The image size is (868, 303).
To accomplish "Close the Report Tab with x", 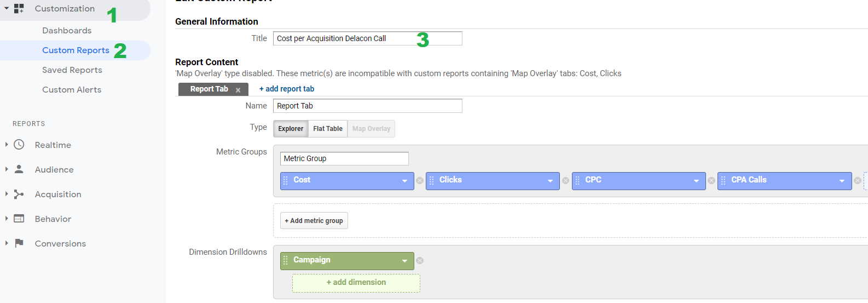I will tap(238, 90).
